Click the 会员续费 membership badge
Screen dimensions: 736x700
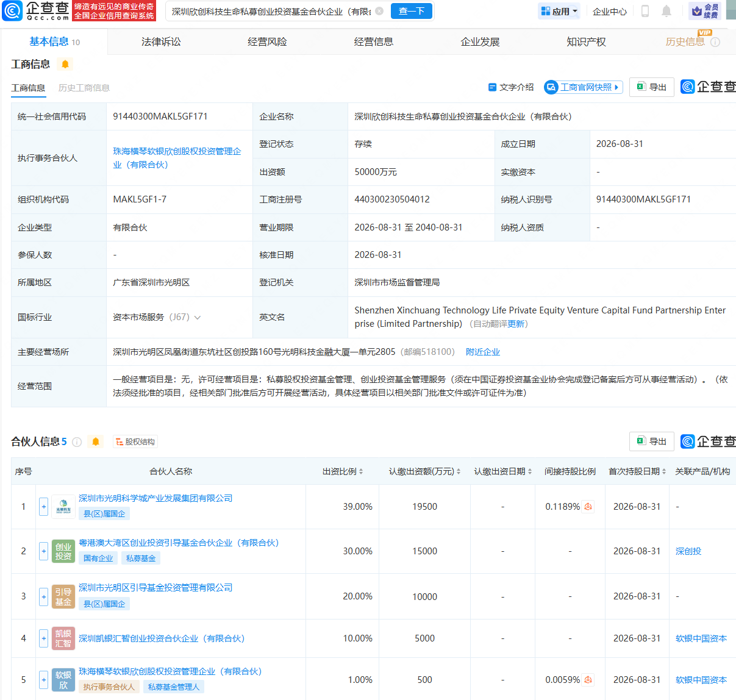705,11
